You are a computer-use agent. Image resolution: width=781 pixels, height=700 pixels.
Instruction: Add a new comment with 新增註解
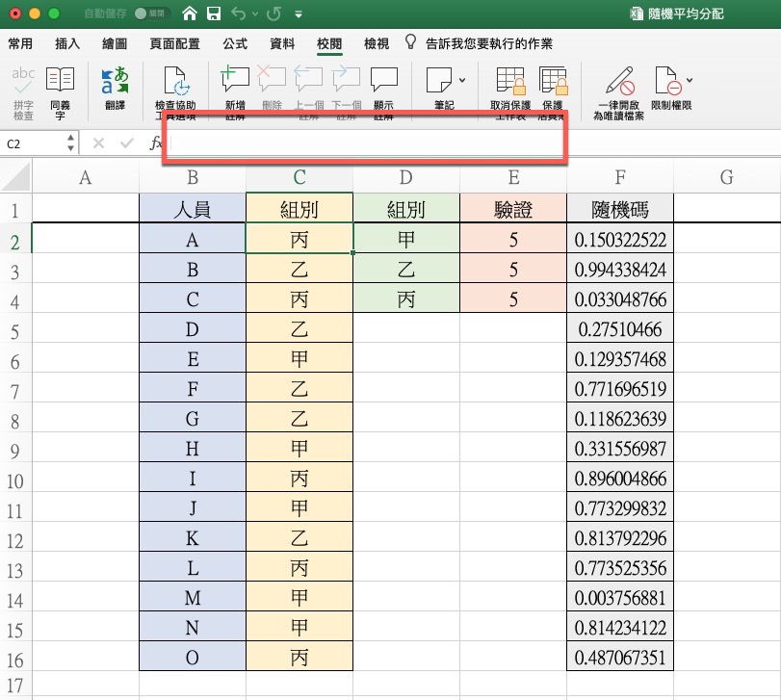coord(235,80)
